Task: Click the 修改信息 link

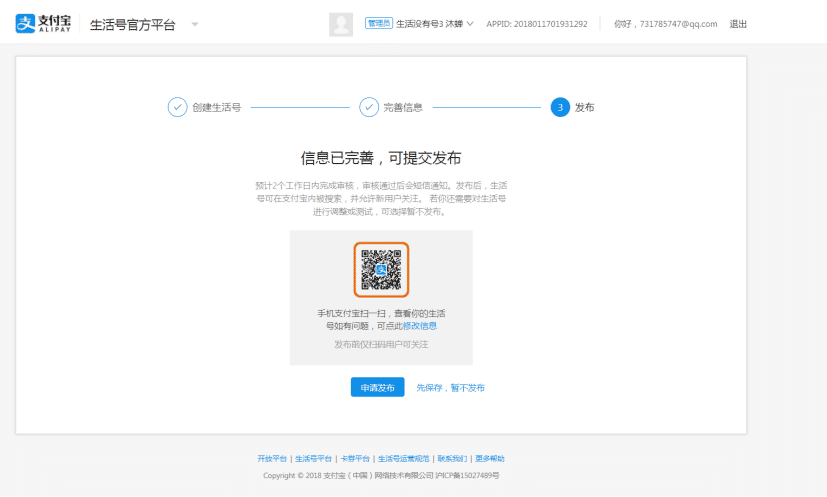Action: click(x=420, y=326)
